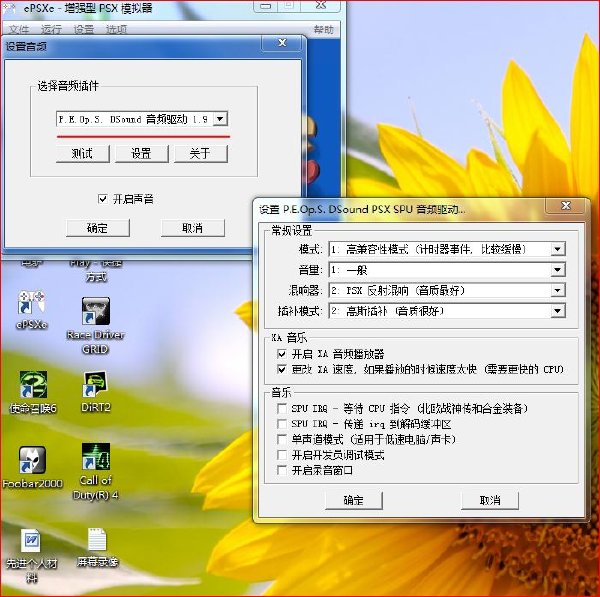Enable SPU IRQ 传送 irq 到解码缓冲区 checkbox

282,424
